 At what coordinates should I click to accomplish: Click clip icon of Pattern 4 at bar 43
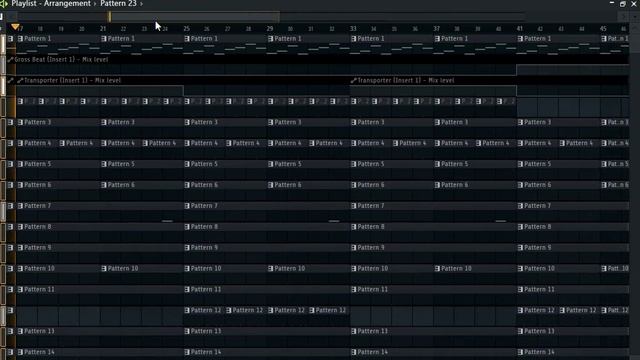point(562,143)
